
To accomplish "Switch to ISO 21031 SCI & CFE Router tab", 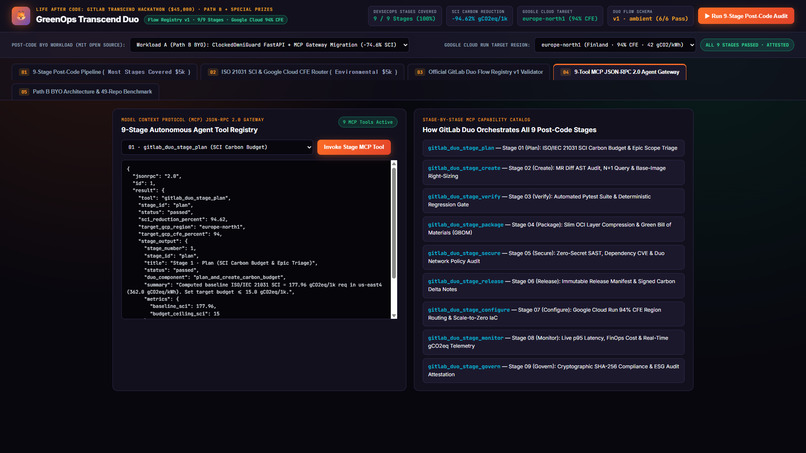I will (x=303, y=72).
